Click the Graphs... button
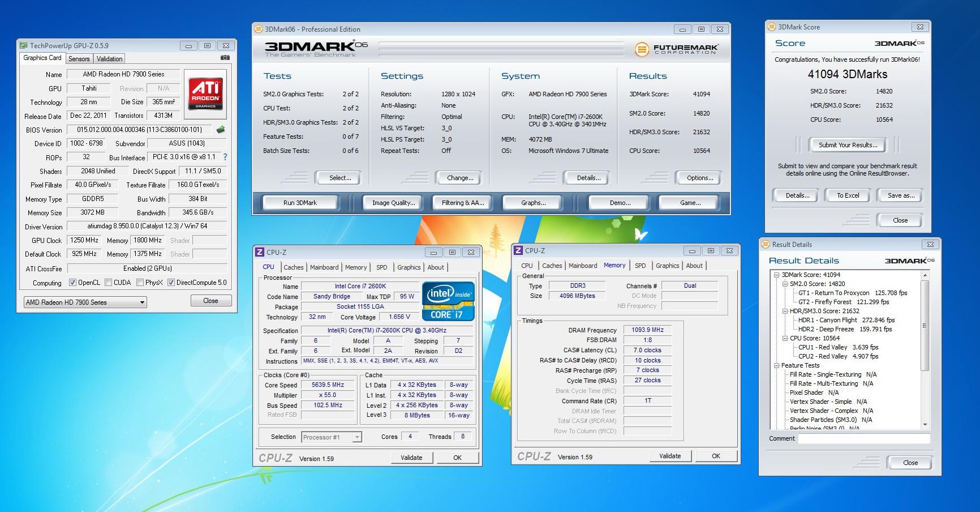980x512 pixels. coord(533,203)
